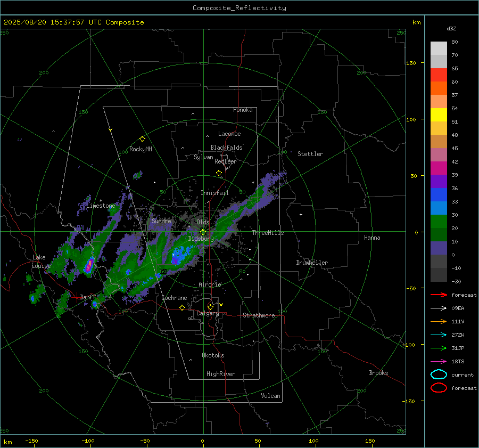
Task: Select the 10 dBZ purple swatch
Action: 439,248
